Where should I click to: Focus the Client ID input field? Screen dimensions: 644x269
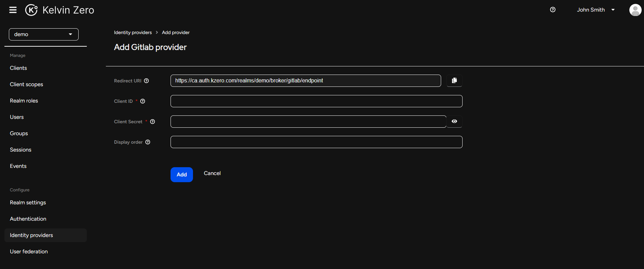pos(316,101)
